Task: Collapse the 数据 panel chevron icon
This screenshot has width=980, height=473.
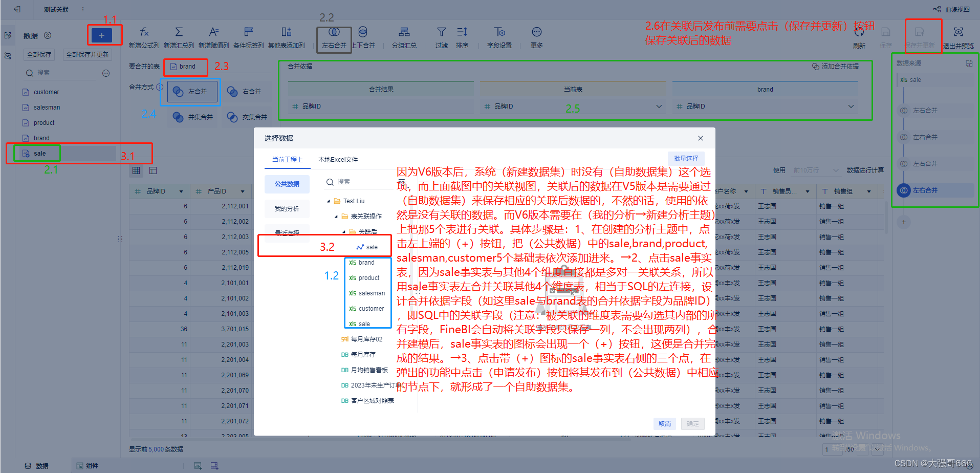Action: click(48, 35)
